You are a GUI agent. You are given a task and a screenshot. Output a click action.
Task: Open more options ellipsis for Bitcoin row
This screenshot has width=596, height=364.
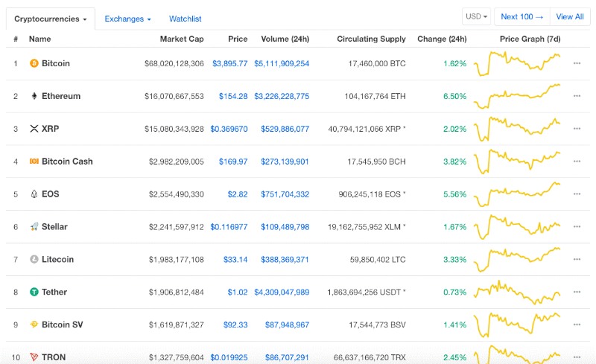click(577, 63)
